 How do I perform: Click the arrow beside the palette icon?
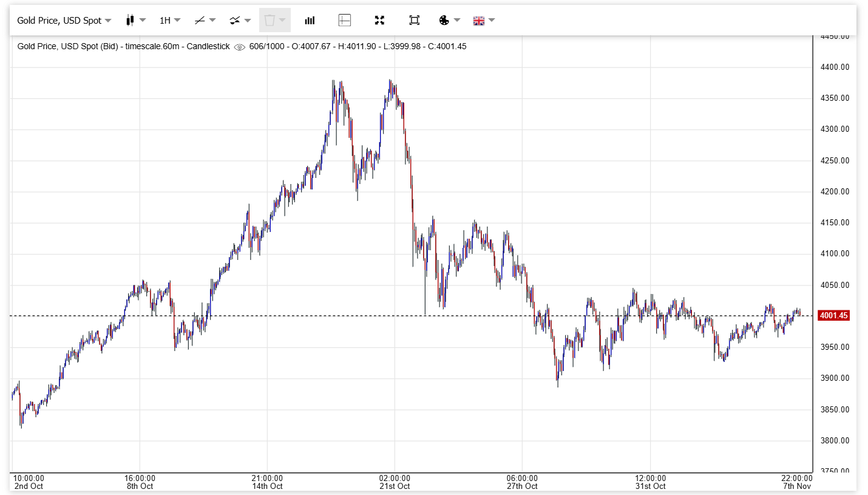[x=457, y=20]
